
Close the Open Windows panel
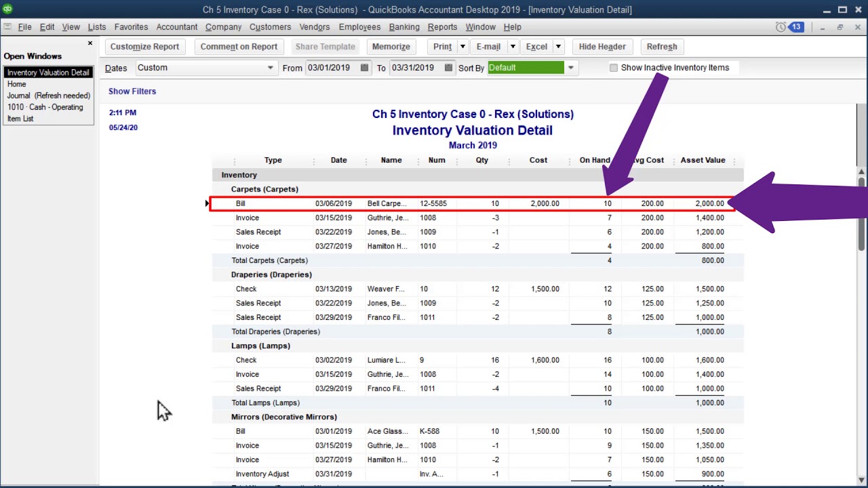(x=90, y=43)
